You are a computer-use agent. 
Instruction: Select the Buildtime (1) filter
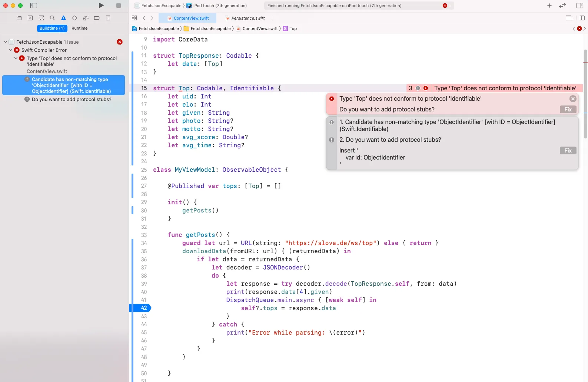(52, 28)
